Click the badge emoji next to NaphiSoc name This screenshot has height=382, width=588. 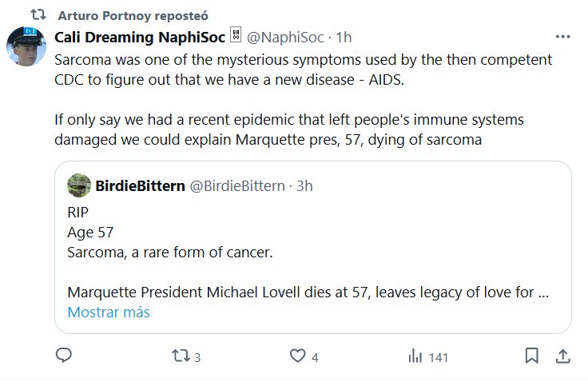point(236,36)
